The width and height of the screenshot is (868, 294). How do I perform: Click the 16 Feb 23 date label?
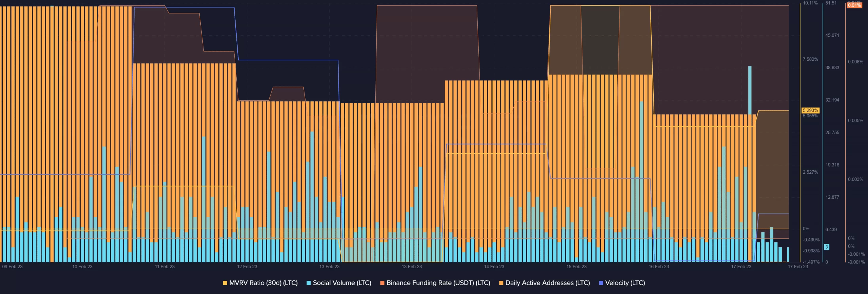coord(659,267)
